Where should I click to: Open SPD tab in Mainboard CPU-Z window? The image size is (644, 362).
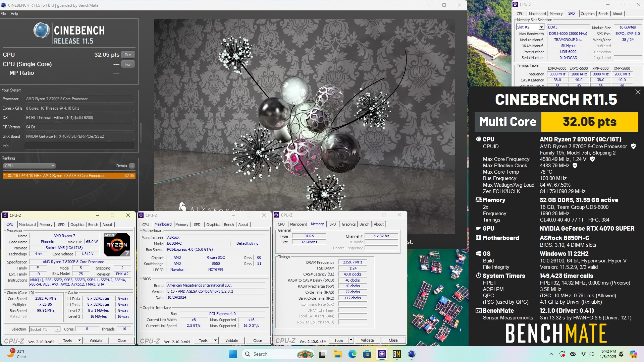[x=197, y=225]
